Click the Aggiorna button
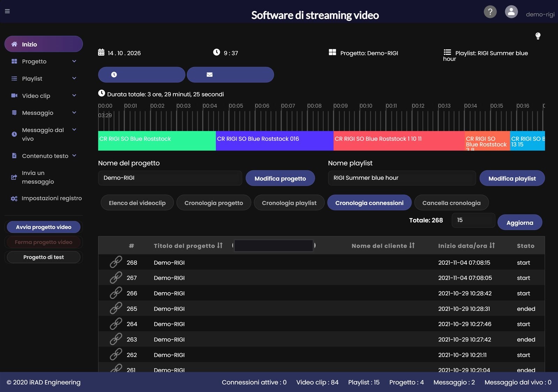The width and height of the screenshot is (558, 392). 520,222
